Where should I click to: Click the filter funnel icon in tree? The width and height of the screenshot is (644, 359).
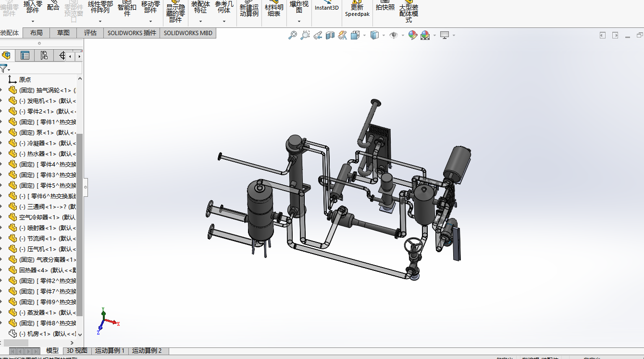(4, 68)
